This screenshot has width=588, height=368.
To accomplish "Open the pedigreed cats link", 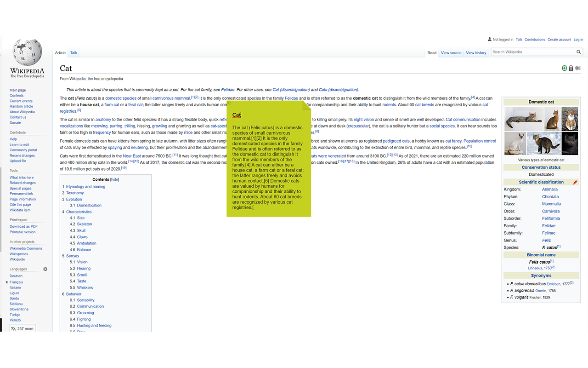I will pos(396,141).
